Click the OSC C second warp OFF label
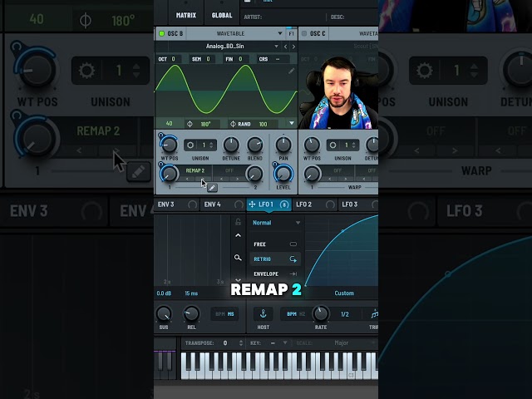 (372, 170)
